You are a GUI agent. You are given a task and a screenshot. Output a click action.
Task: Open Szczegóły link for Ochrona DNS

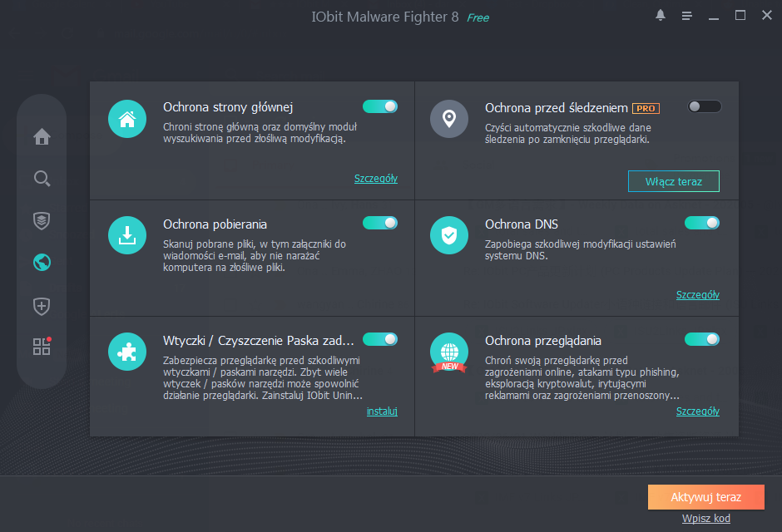[x=698, y=295]
